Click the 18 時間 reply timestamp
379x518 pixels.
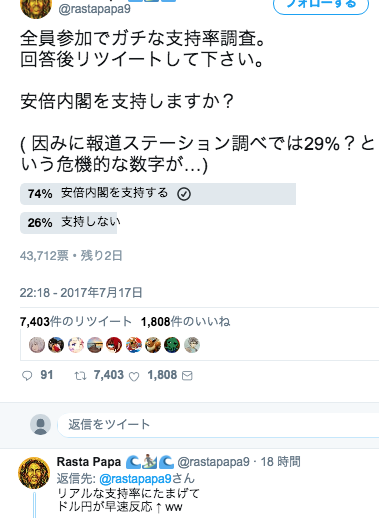click(280, 462)
